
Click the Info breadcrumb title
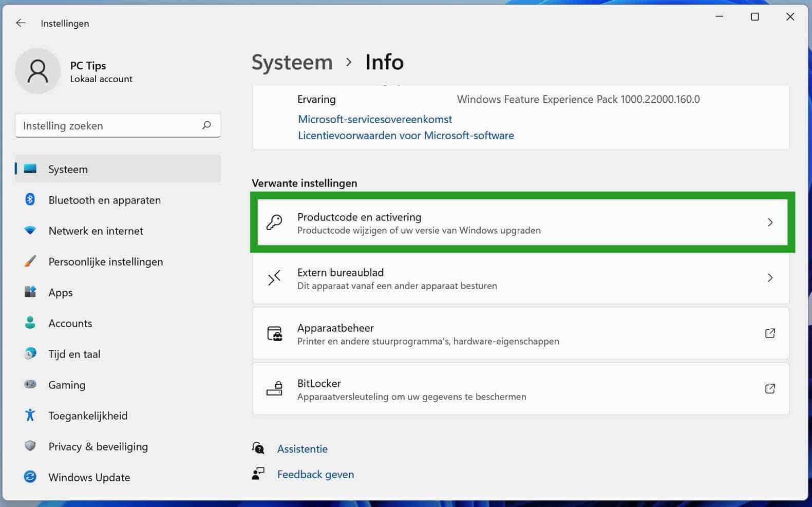tap(385, 62)
